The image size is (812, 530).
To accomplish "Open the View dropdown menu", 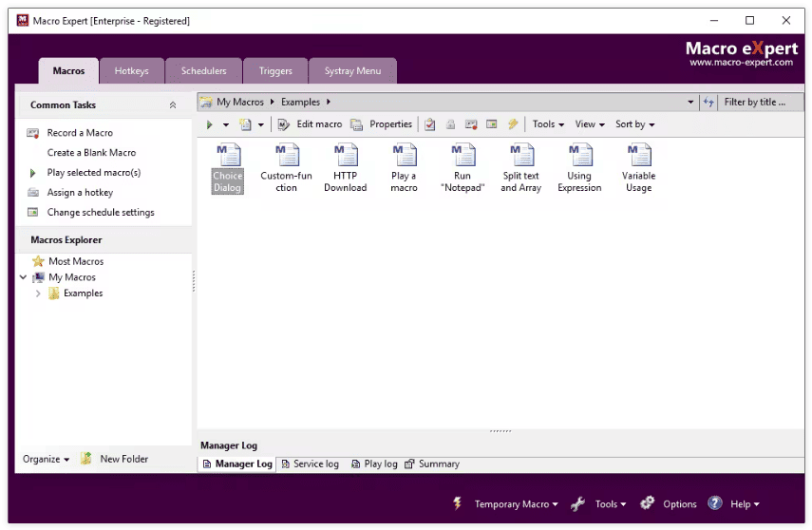I will point(590,124).
